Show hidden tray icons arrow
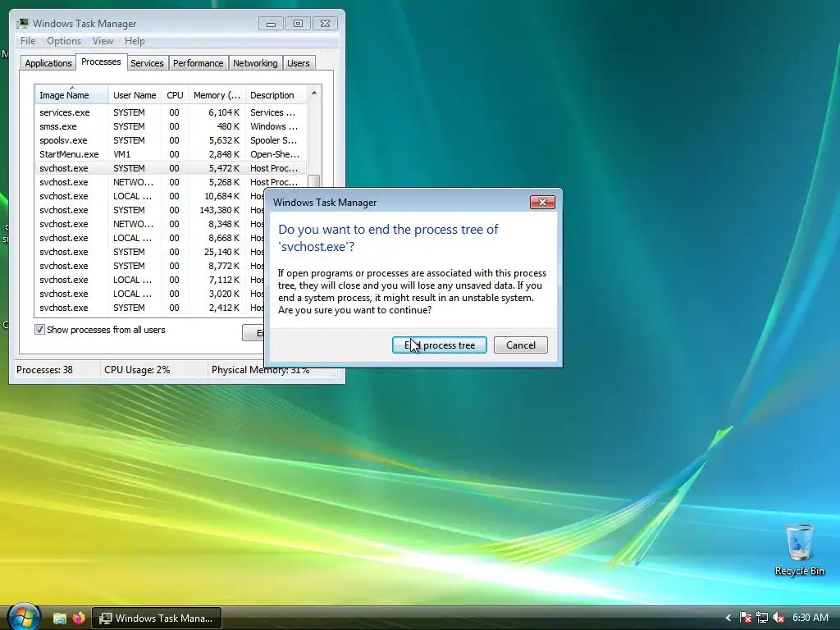840x630 pixels. tap(728, 619)
